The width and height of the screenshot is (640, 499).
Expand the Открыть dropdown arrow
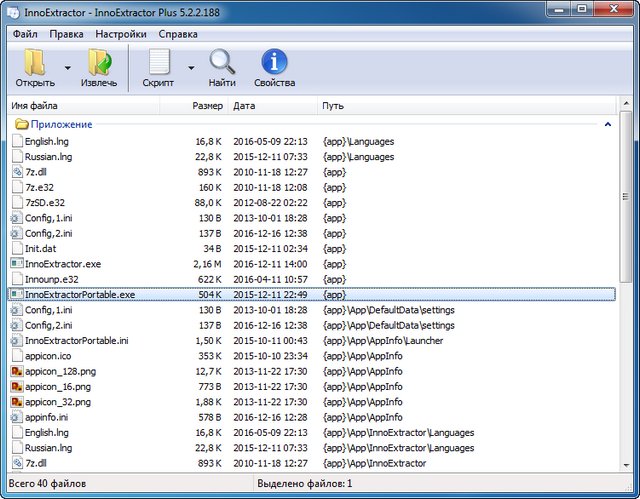tap(67, 69)
